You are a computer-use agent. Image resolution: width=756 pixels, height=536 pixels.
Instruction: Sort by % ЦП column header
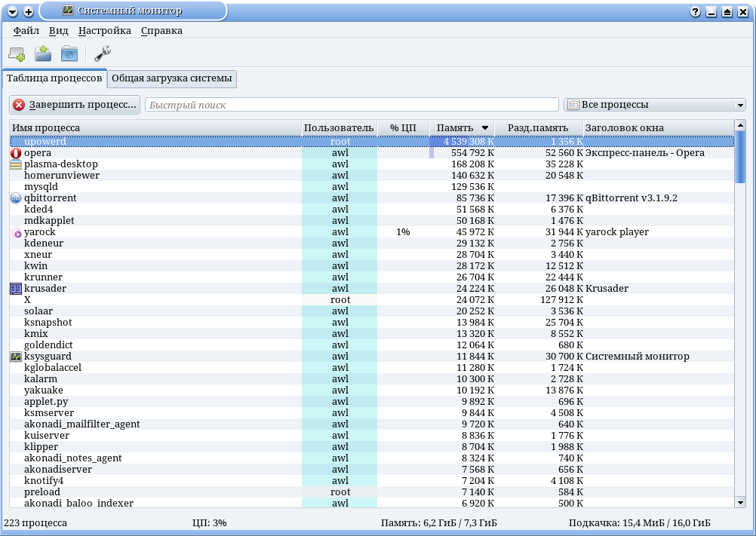click(x=403, y=127)
